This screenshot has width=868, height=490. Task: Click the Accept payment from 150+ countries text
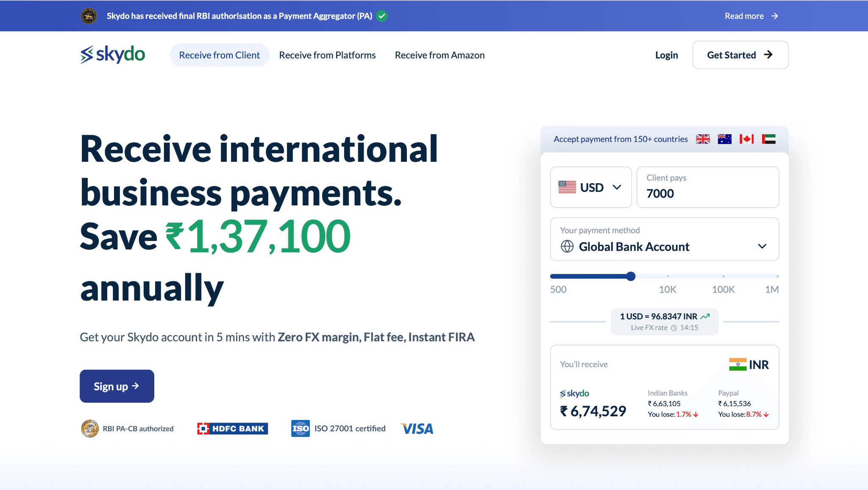click(620, 139)
